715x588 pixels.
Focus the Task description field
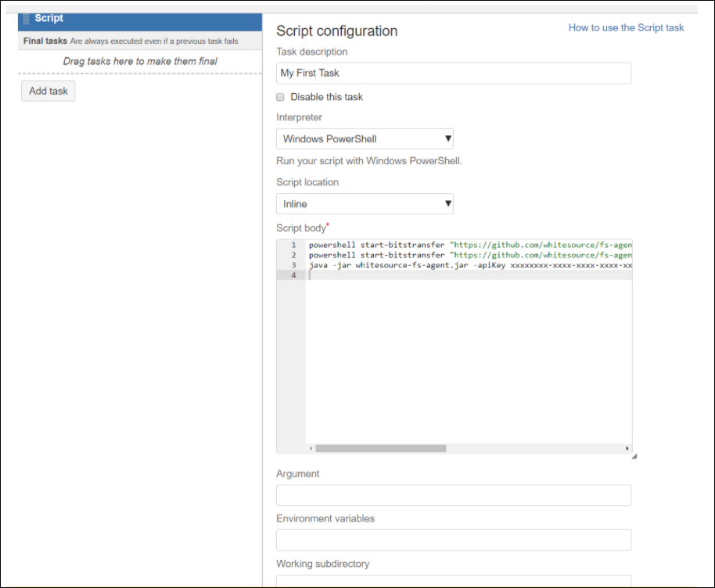point(454,73)
